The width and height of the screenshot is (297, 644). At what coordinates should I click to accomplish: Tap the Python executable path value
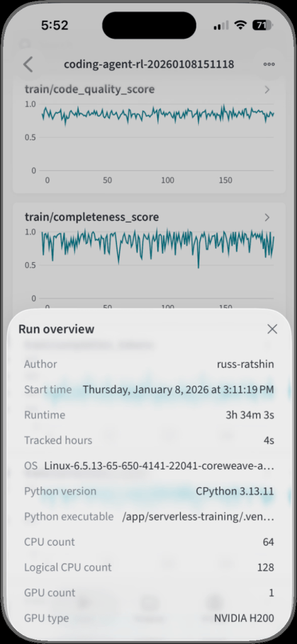198,517
